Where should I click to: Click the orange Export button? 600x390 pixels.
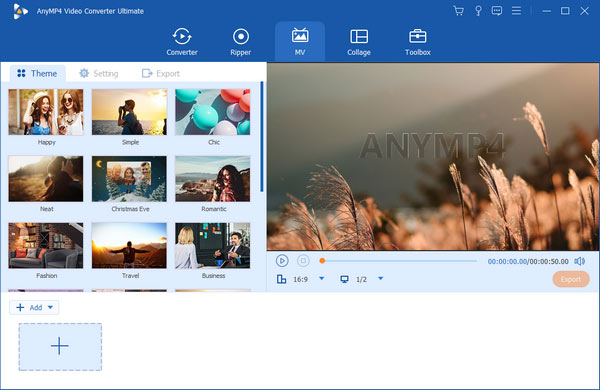click(x=571, y=279)
